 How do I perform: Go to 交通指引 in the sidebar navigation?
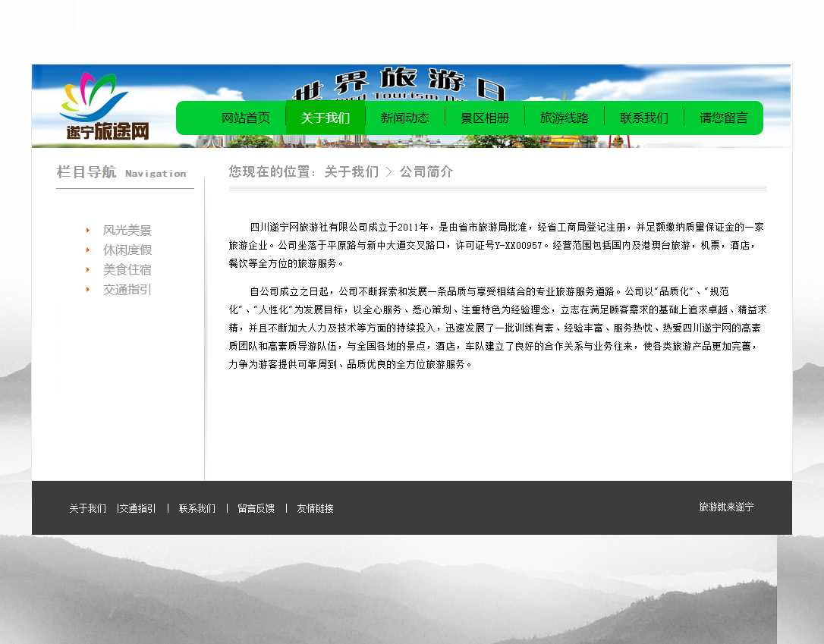click(x=127, y=290)
